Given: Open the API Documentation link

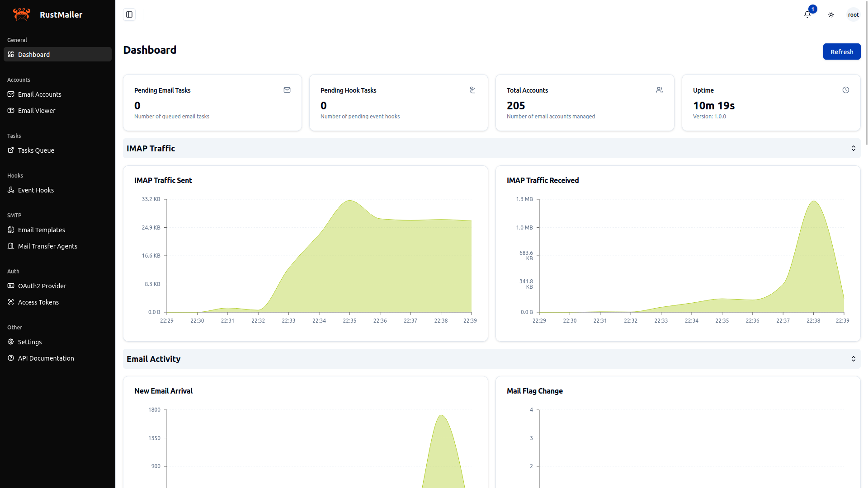Looking at the screenshot, I should coord(46,358).
